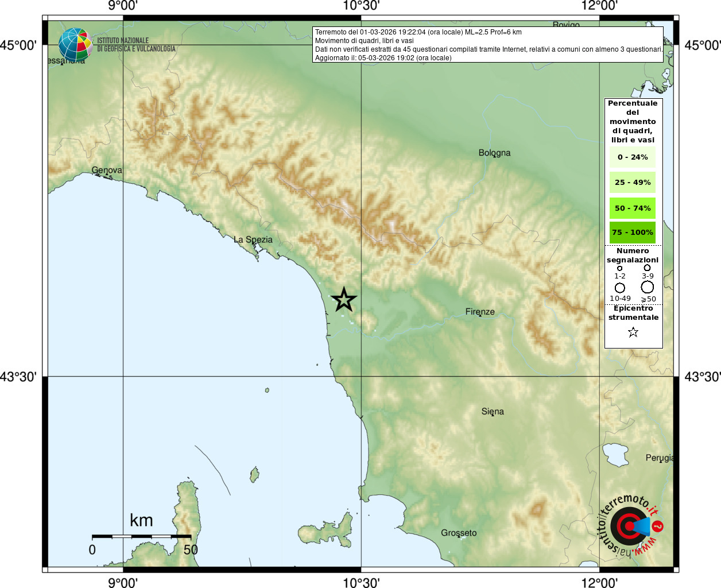This screenshot has height=588, width=721.
Task: Click the 'Movimento di quadri, libri e vasi' line
Action: click(364, 41)
